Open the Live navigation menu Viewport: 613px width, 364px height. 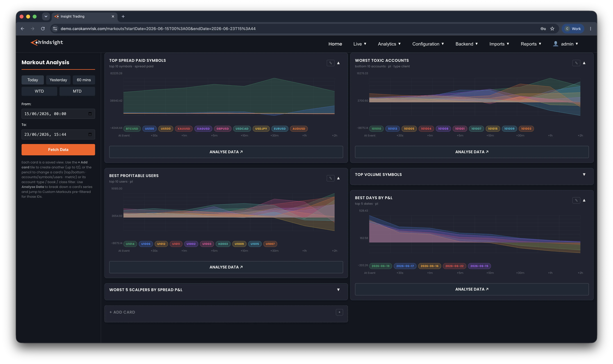tap(360, 44)
